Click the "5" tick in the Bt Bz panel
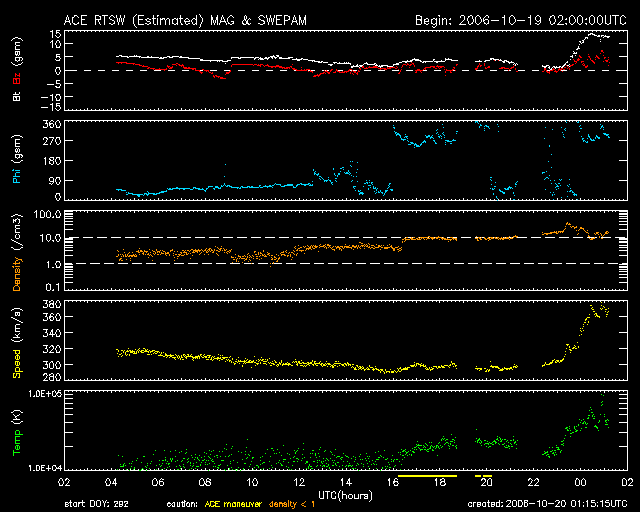Viewport: 640px width, 512px height. [58, 57]
